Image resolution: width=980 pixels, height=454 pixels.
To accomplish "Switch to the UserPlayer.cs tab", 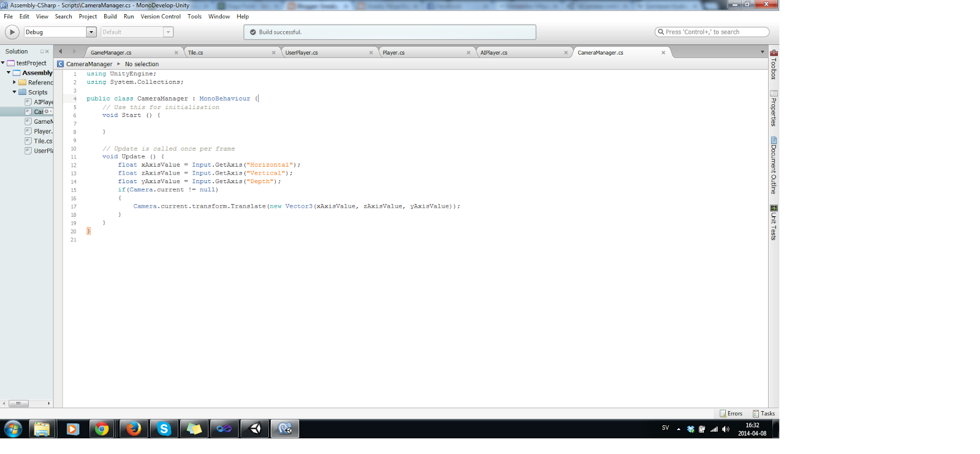I will point(301,53).
